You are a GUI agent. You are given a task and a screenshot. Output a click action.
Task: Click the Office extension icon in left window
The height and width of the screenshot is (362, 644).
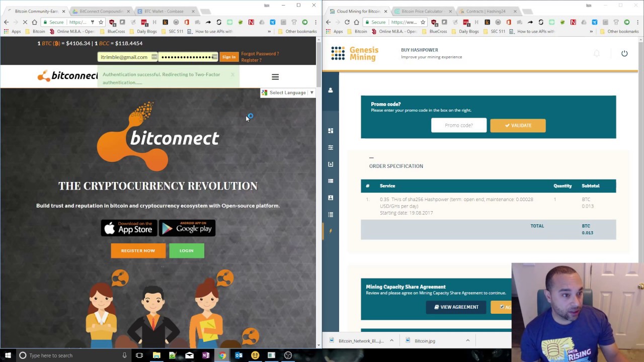coord(187,22)
